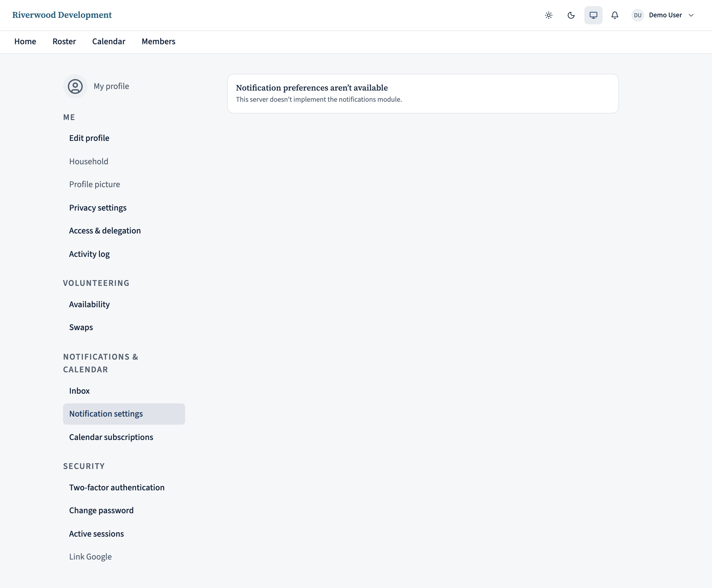Expand the Demo User account chevron
This screenshot has height=588, width=712.
click(691, 15)
